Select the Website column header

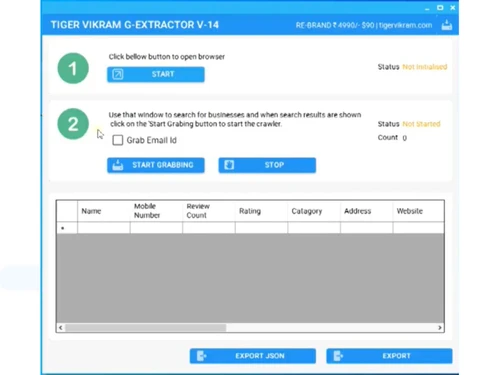418,211
